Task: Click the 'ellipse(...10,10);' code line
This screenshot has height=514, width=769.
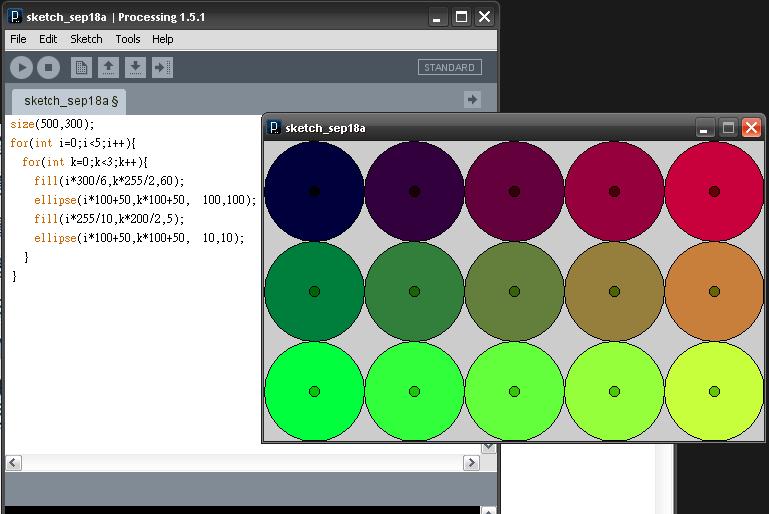Action: click(139, 238)
